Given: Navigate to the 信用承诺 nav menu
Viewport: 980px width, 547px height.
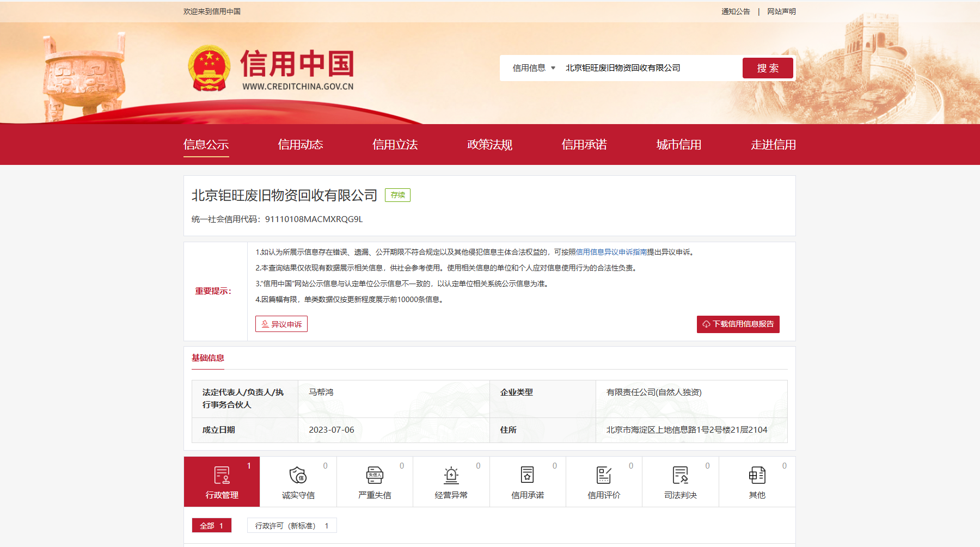Looking at the screenshot, I should tap(584, 145).
